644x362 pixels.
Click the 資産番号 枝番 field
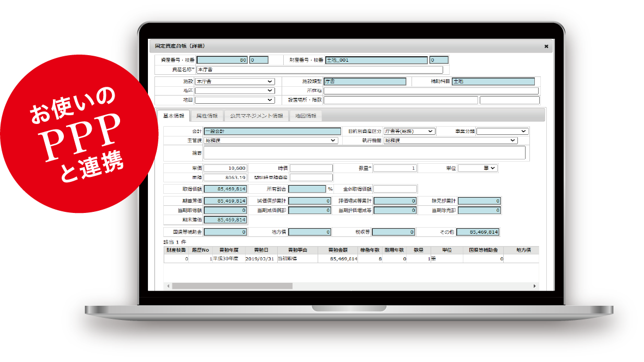259,60
